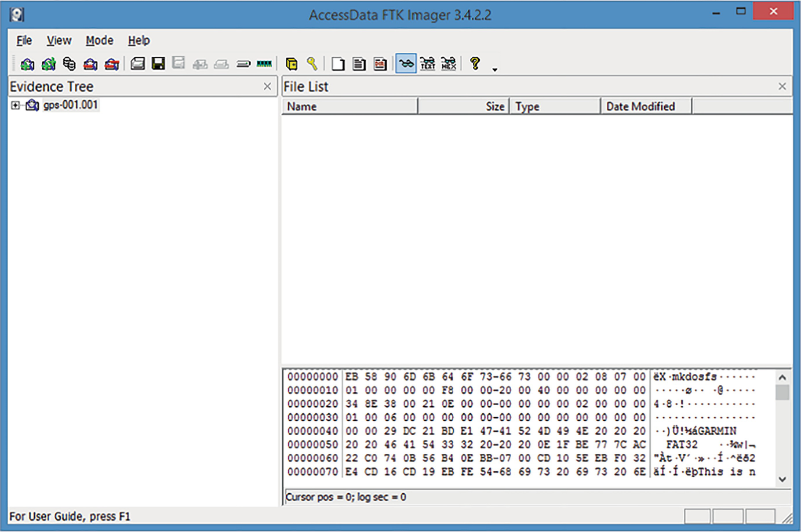Open the Mode menu
The image size is (801, 532).
tap(100, 41)
